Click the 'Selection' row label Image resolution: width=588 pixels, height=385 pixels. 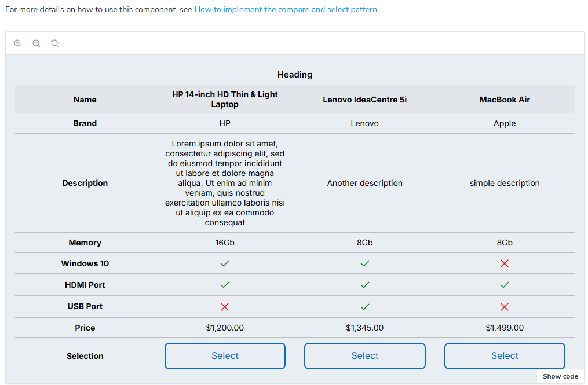pos(85,356)
